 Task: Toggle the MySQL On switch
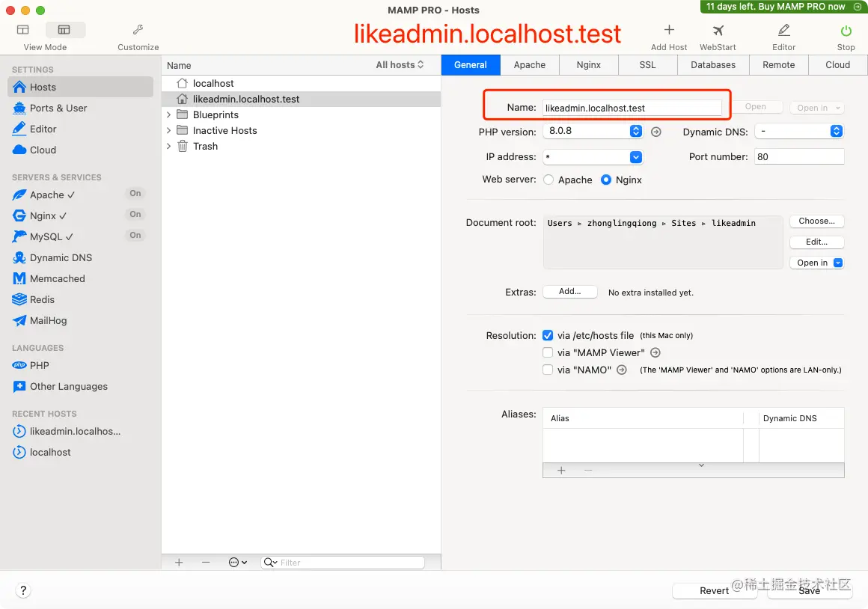coord(135,235)
